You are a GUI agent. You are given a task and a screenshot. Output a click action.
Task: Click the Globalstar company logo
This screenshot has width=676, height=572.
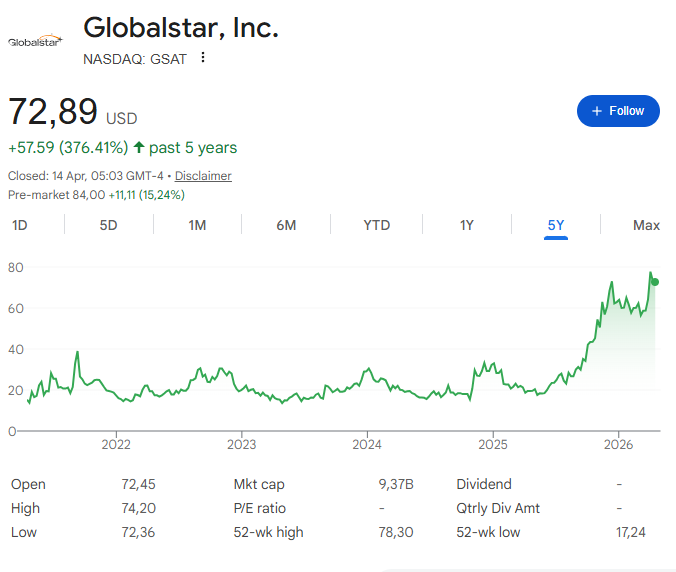coord(35,41)
